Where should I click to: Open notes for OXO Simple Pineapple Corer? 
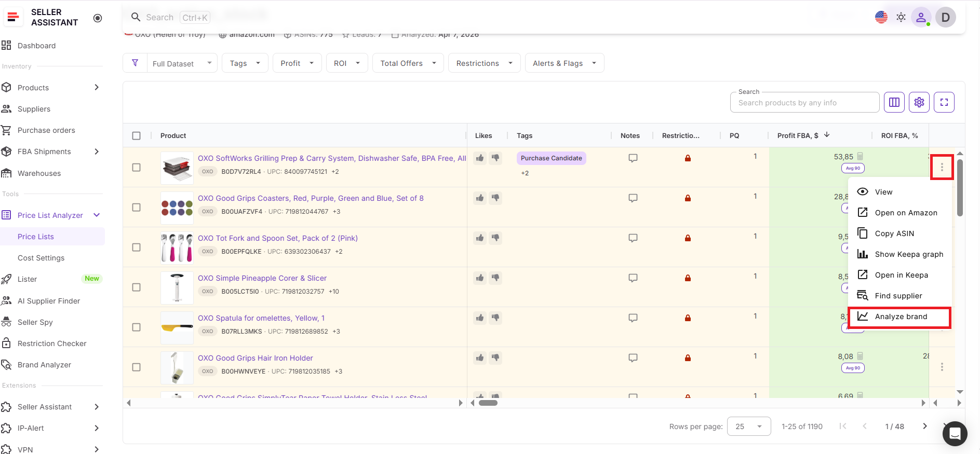[x=633, y=278]
